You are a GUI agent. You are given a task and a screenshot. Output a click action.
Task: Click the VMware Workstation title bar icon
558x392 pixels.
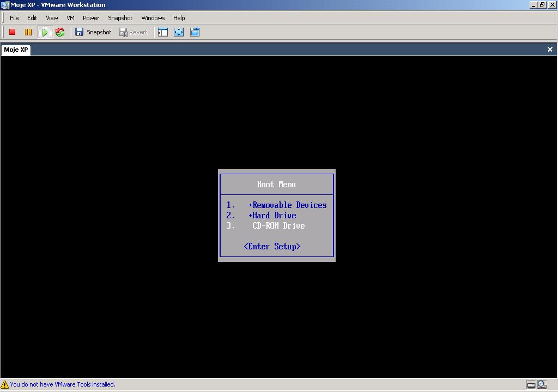(x=5, y=5)
